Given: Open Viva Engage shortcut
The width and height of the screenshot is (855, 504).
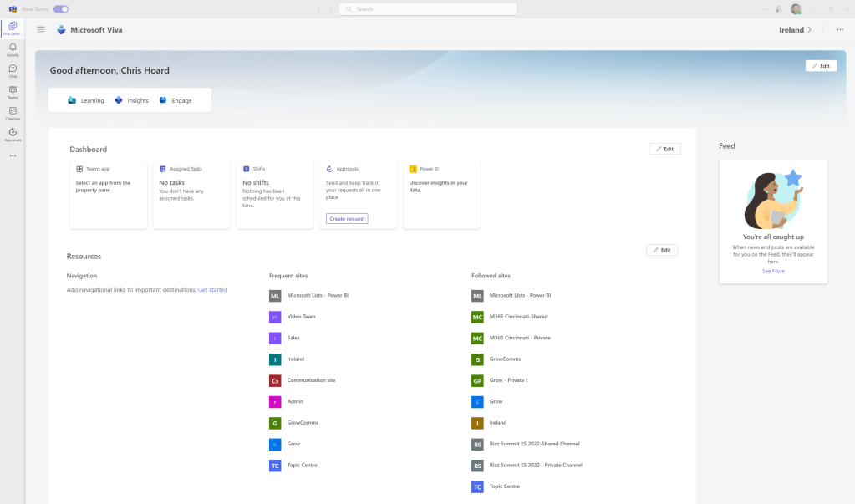Looking at the screenshot, I should pos(176,100).
